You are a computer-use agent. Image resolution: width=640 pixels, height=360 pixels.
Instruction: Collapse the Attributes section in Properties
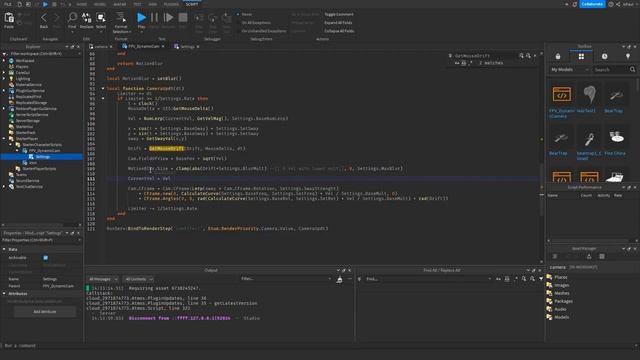point(4,293)
